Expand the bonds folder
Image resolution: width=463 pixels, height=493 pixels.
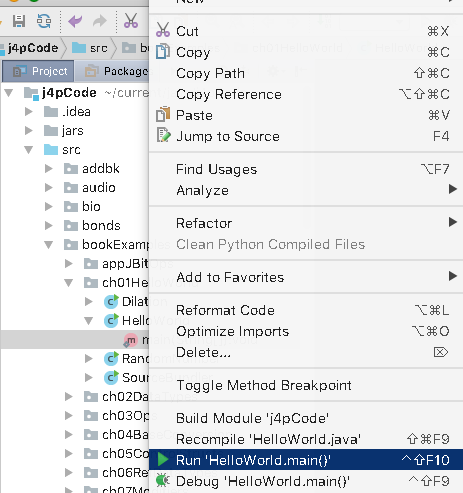49,226
